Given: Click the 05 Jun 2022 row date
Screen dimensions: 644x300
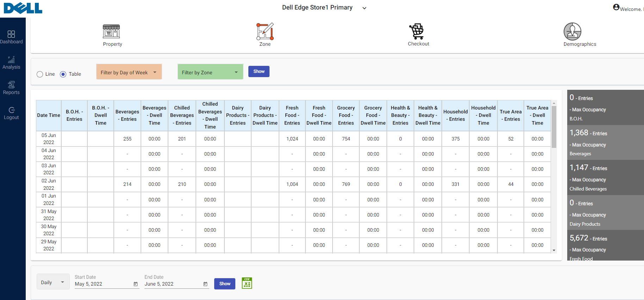Looking at the screenshot, I should pyautogui.click(x=49, y=139).
